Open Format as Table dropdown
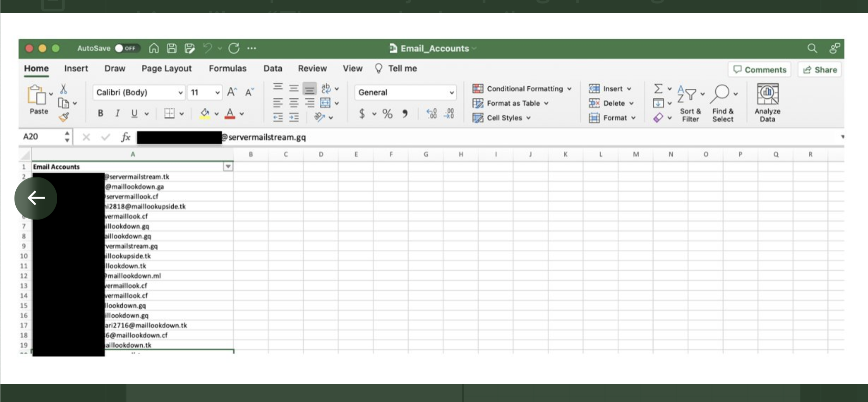 tap(511, 103)
